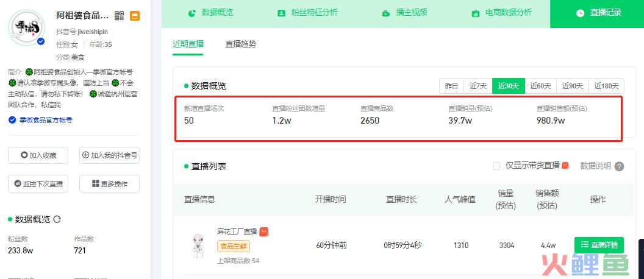This screenshot has width=644, height=279.
Task: Click the 新增直播场次 value 50
Action: (x=189, y=121)
